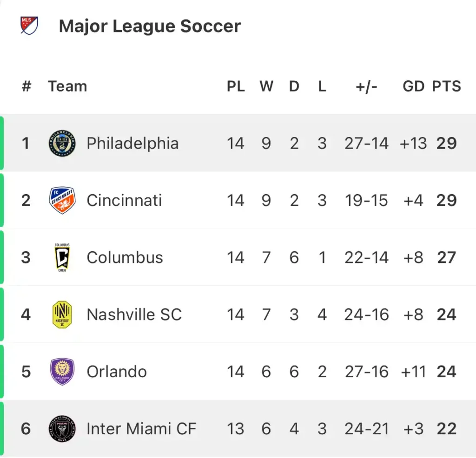Image resolution: width=476 pixels, height=458 pixels.
Task: Click the Inter Miami CF crest
Action: tap(62, 429)
